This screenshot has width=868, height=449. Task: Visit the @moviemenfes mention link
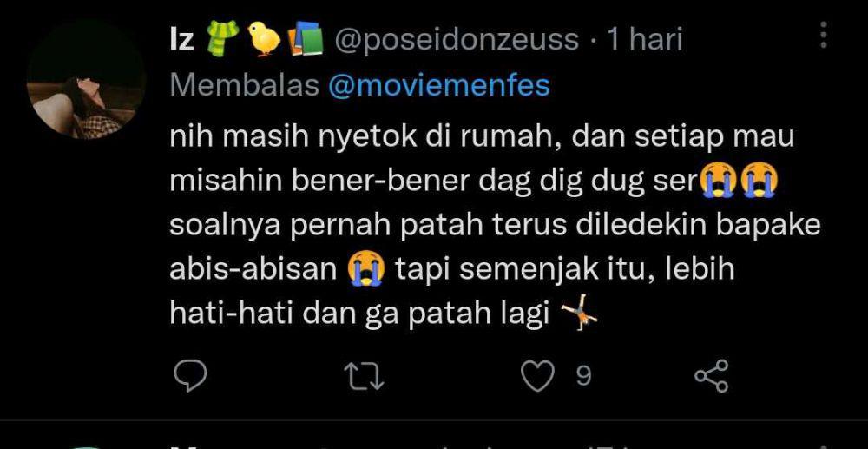click(439, 86)
